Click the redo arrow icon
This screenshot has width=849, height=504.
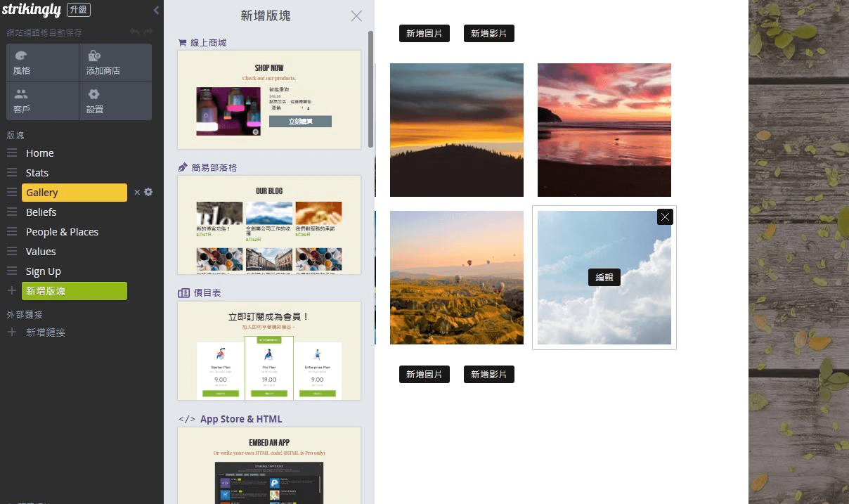148,32
